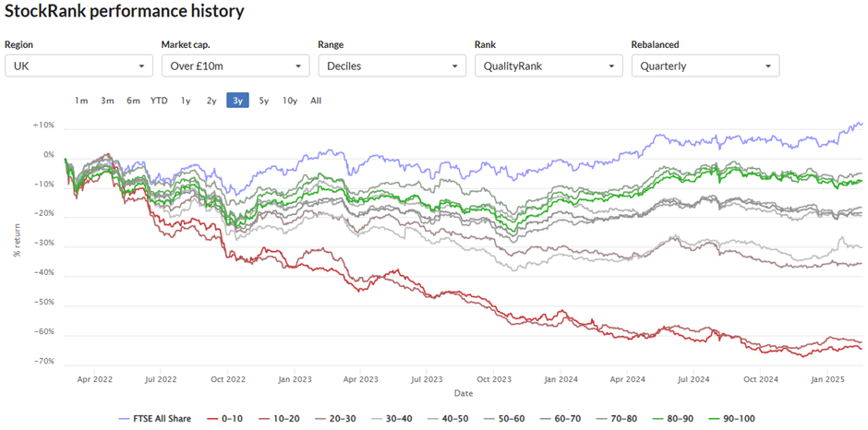Show the 10y time range
868x430 pixels.
point(290,101)
